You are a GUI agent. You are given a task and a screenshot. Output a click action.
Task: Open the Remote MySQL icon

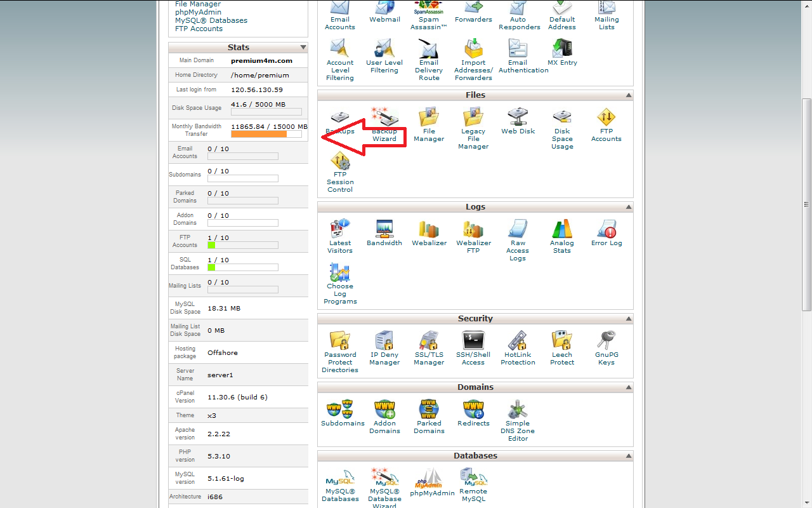[x=473, y=478]
